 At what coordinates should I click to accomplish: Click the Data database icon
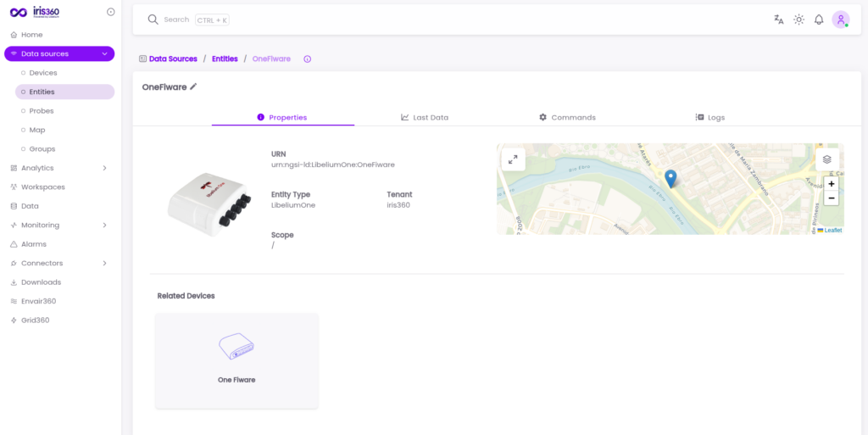tap(14, 206)
